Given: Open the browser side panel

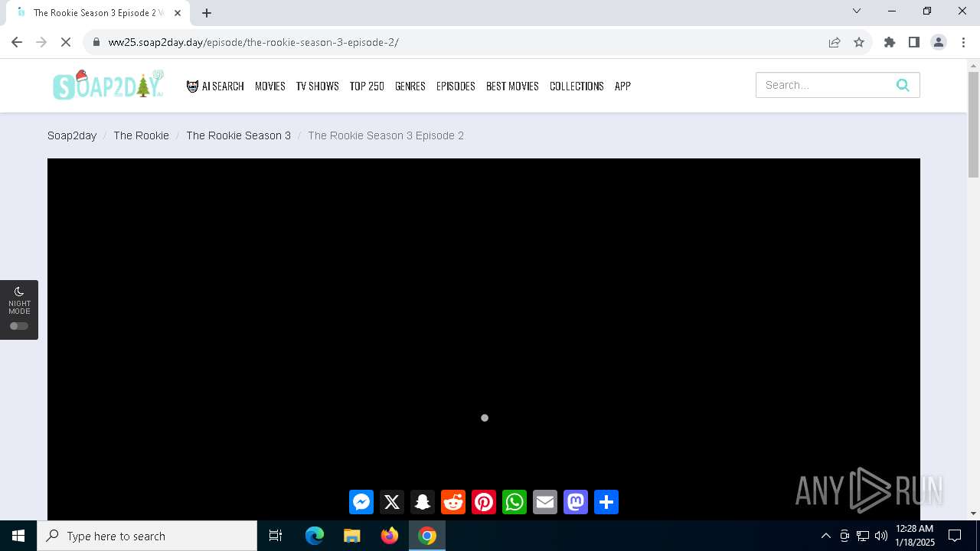Looking at the screenshot, I should (914, 42).
